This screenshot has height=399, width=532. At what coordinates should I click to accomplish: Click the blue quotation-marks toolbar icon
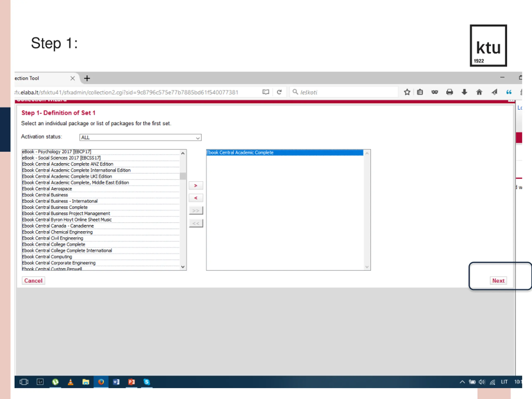[x=509, y=92]
